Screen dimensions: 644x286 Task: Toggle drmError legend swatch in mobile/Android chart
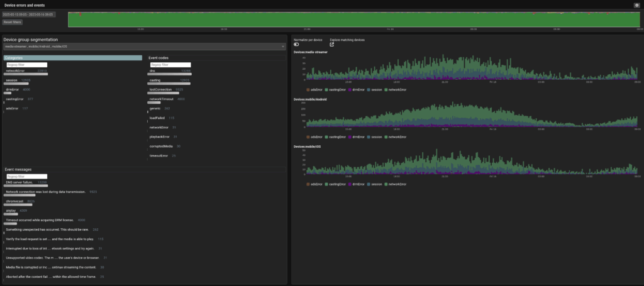pyautogui.click(x=351, y=136)
